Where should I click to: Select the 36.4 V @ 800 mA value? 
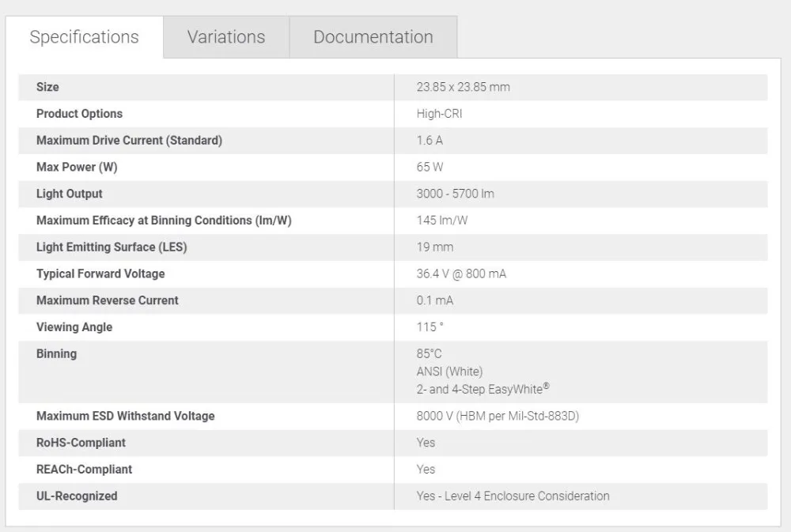(x=461, y=274)
